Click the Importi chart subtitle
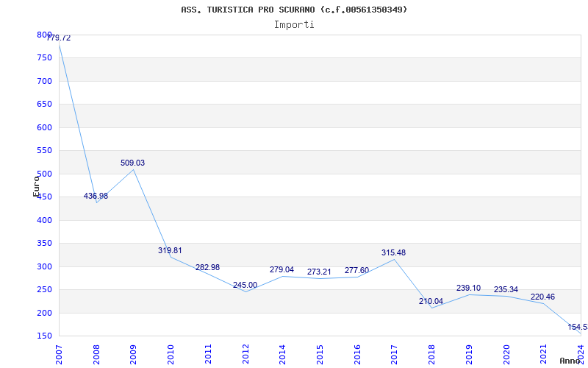The image size is (588, 368). (x=294, y=25)
